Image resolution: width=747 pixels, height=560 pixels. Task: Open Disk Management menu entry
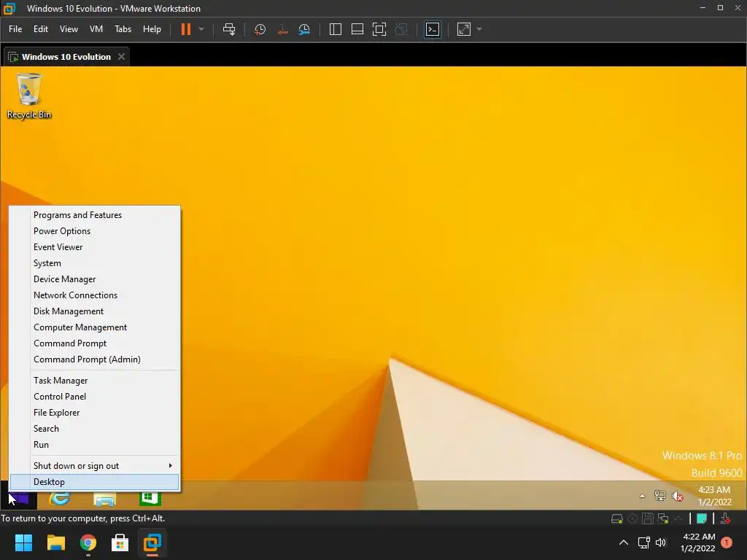click(x=94, y=311)
